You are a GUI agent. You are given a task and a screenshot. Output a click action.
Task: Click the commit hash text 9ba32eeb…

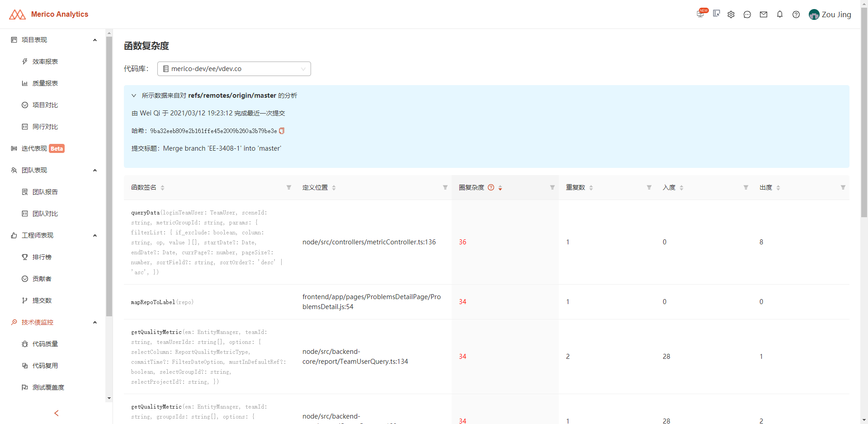pos(213,131)
